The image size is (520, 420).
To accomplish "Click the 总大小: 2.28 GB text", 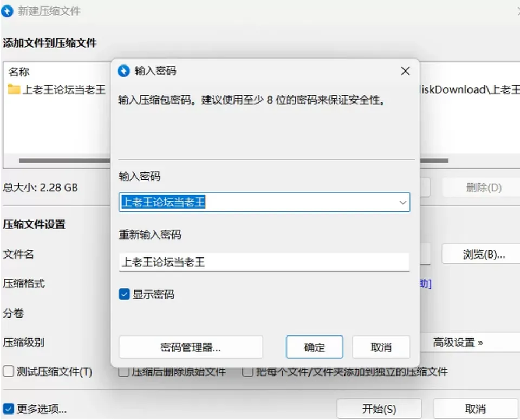I will (41, 188).
